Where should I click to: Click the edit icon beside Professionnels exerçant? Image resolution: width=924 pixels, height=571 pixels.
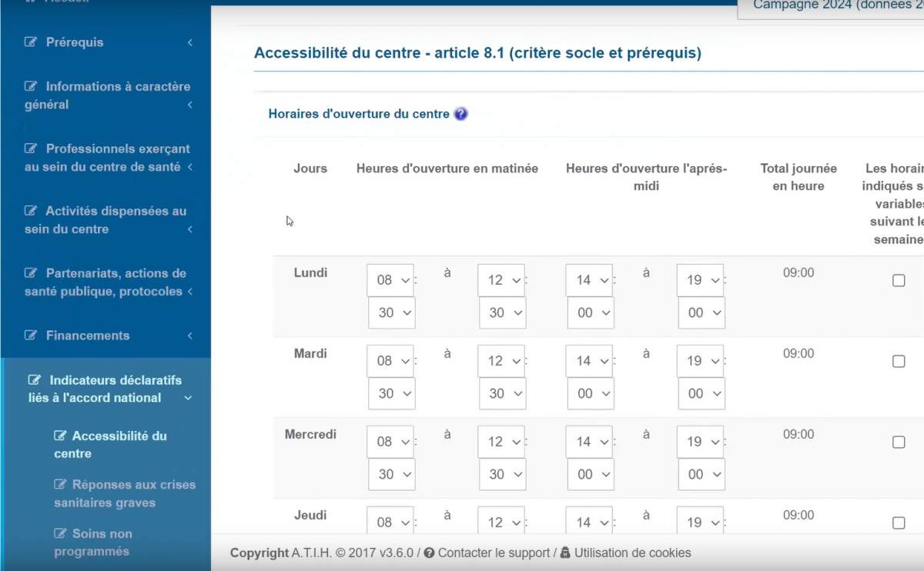[x=31, y=149]
